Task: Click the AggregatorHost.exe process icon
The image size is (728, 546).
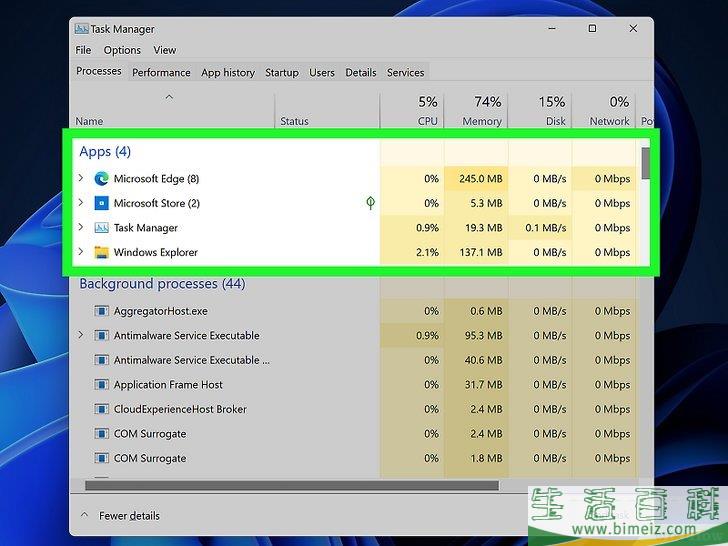Action: 101,311
